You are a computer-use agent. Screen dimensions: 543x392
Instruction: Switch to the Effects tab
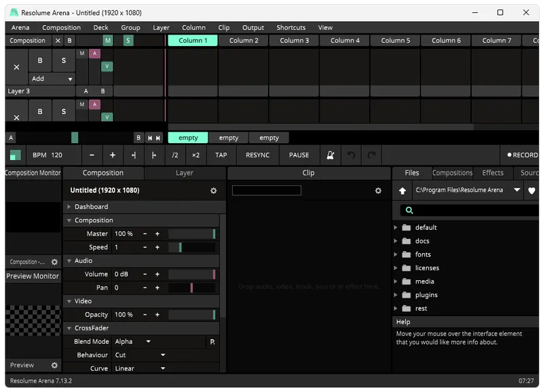pos(493,173)
